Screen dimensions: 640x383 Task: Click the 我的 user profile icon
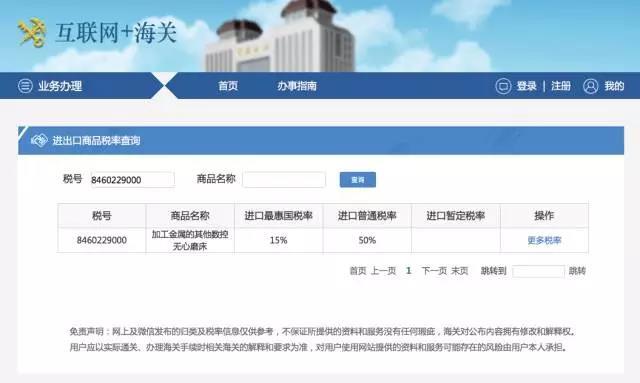(590, 86)
